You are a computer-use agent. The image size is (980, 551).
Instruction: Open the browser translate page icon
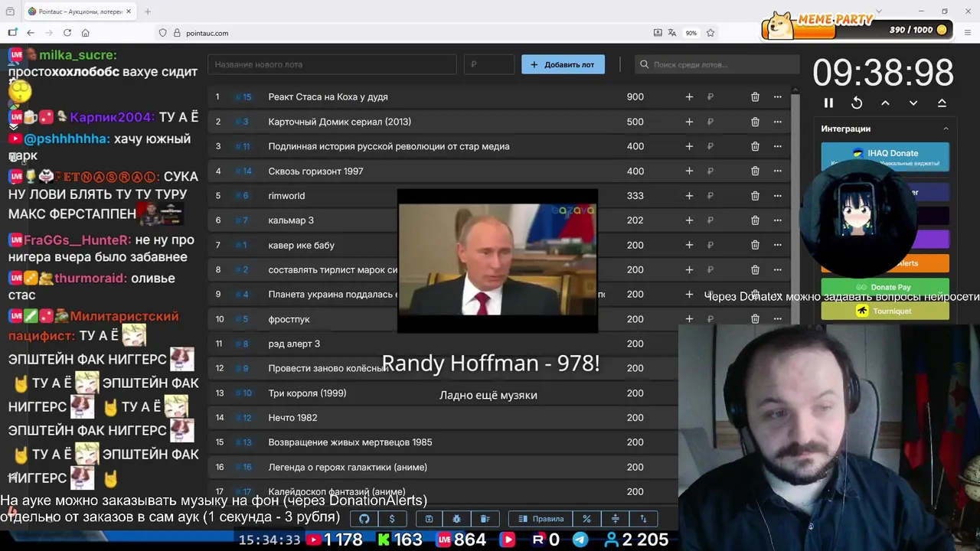pyautogui.click(x=672, y=33)
